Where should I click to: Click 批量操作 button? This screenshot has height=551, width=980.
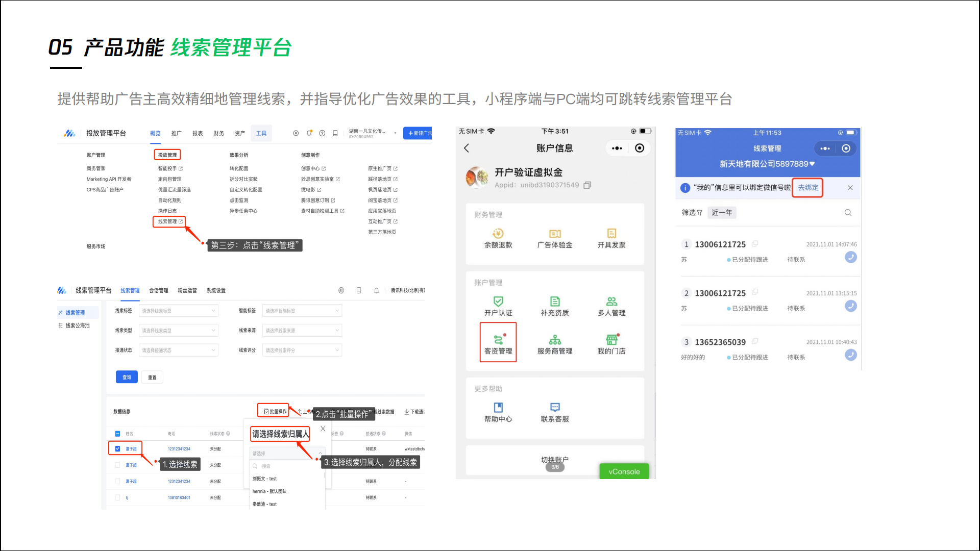pos(275,411)
